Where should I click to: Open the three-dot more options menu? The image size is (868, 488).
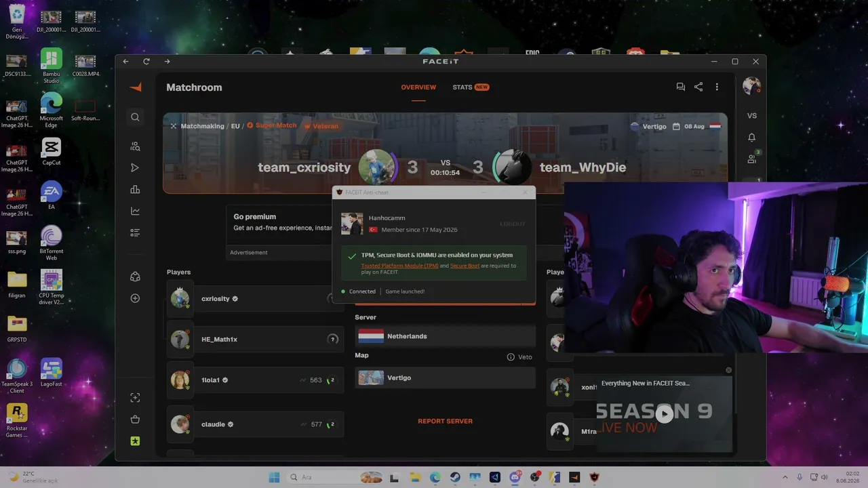coord(717,87)
